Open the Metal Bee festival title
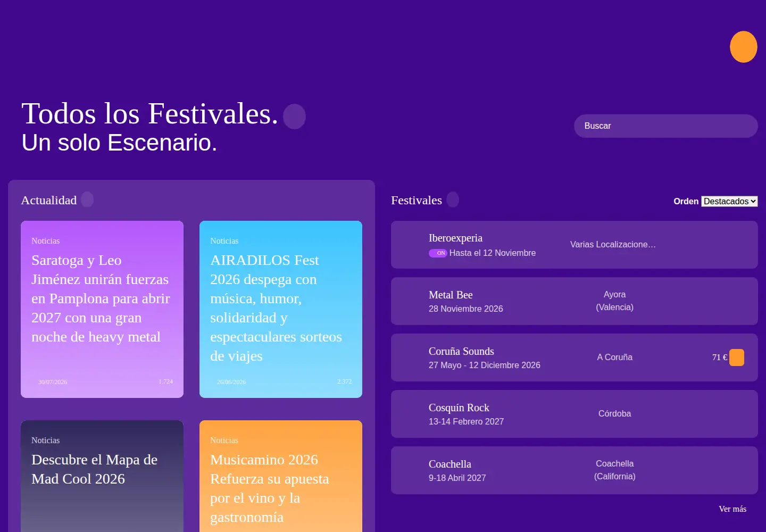The width and height of the screenshot is (766, 532). click(451, 295)
